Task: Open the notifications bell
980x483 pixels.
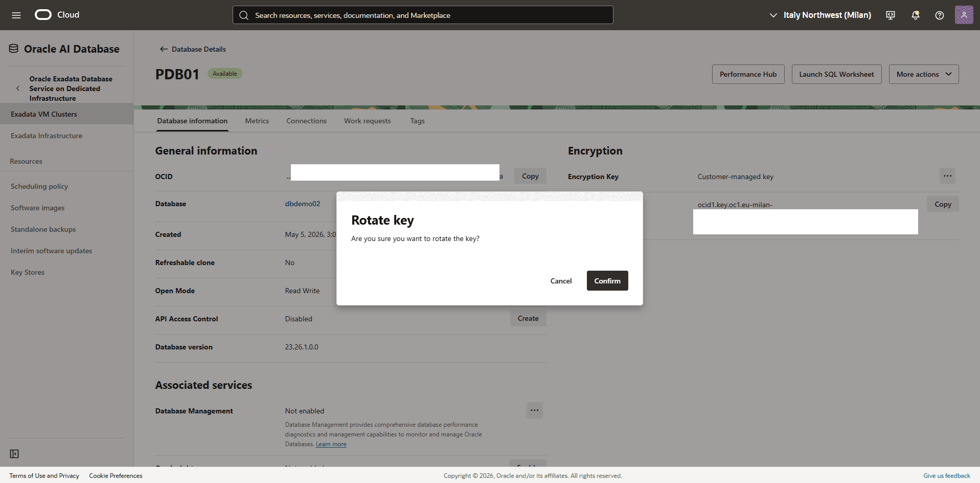Action: 916,15
